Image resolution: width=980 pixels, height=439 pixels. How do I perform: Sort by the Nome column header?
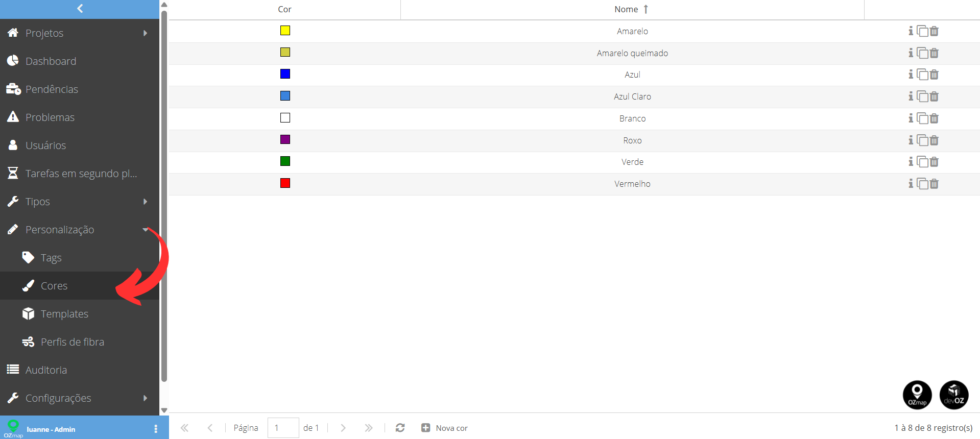(632, 9)
